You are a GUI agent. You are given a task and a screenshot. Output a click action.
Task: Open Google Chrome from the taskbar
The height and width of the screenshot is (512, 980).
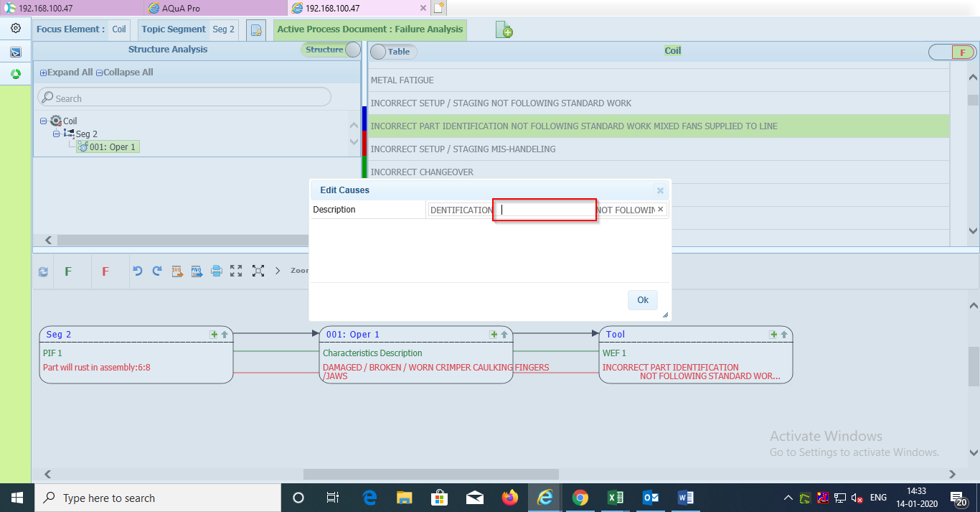pyautogui.click(x=580, y=498)
